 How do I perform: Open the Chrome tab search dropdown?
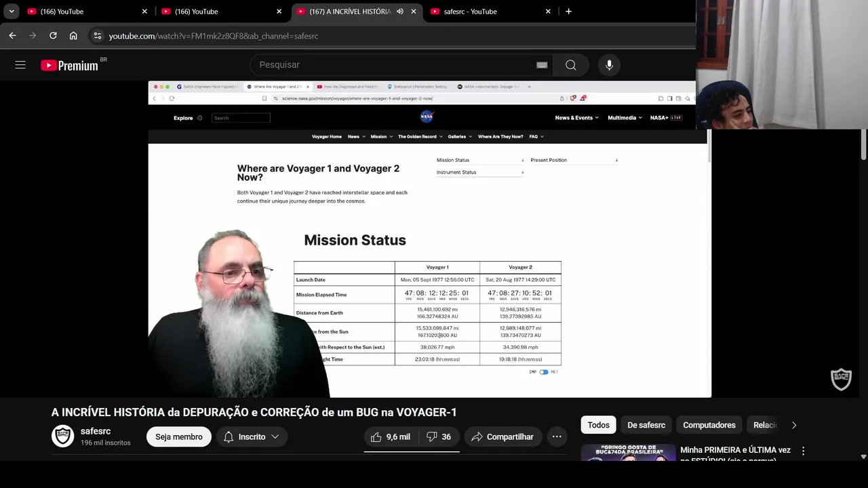pyautogui.click(x=12, y=12)
